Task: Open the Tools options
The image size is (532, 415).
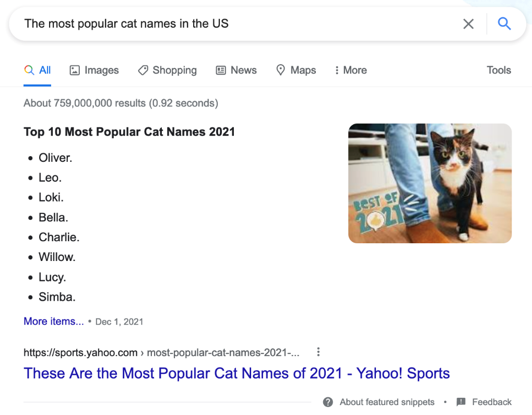Action: (x=499, y=70)
